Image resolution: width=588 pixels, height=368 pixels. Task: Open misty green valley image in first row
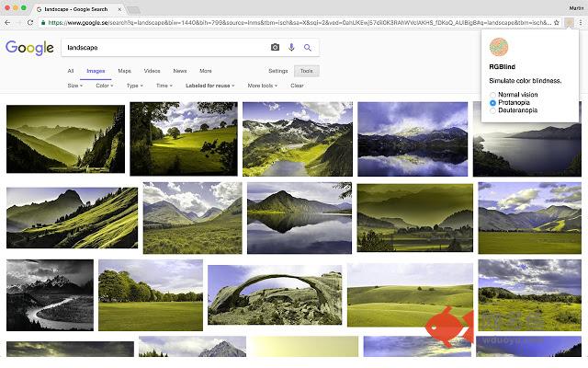(x=65, y=139)
